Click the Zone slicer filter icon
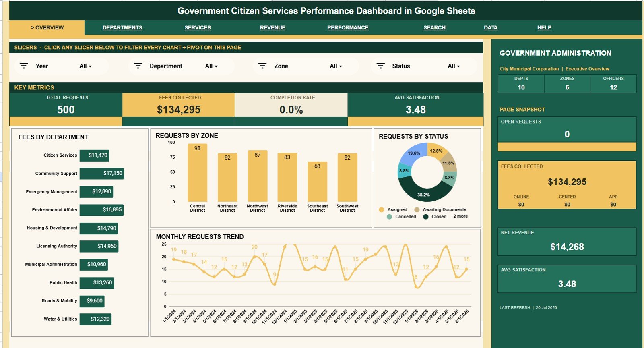The width and height of the screenshot is (644, 348). (x=262, y=66)
